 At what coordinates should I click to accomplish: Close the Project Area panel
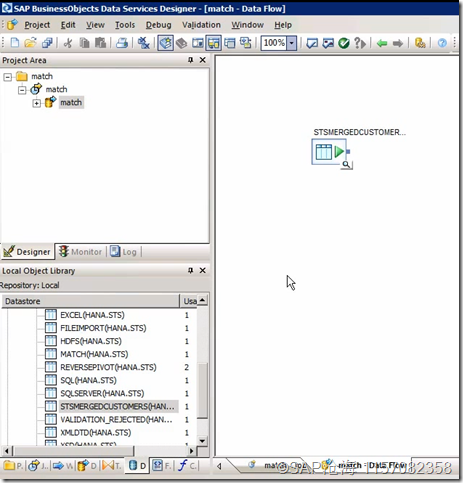pos(202,60)
